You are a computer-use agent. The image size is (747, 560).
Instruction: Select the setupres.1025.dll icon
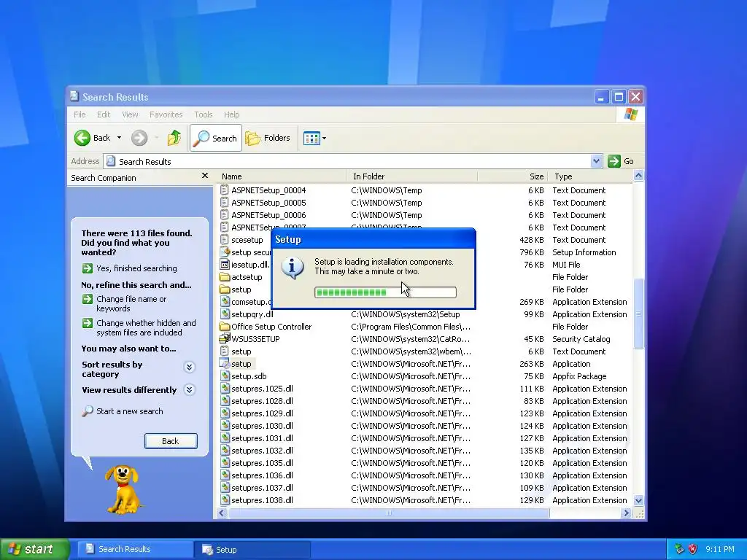click(225, 388)
